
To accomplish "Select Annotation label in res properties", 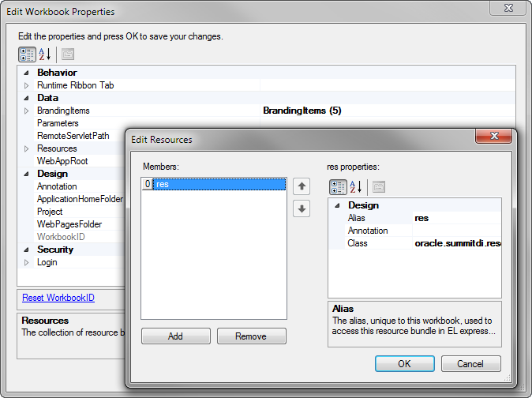I will [368, 231].
